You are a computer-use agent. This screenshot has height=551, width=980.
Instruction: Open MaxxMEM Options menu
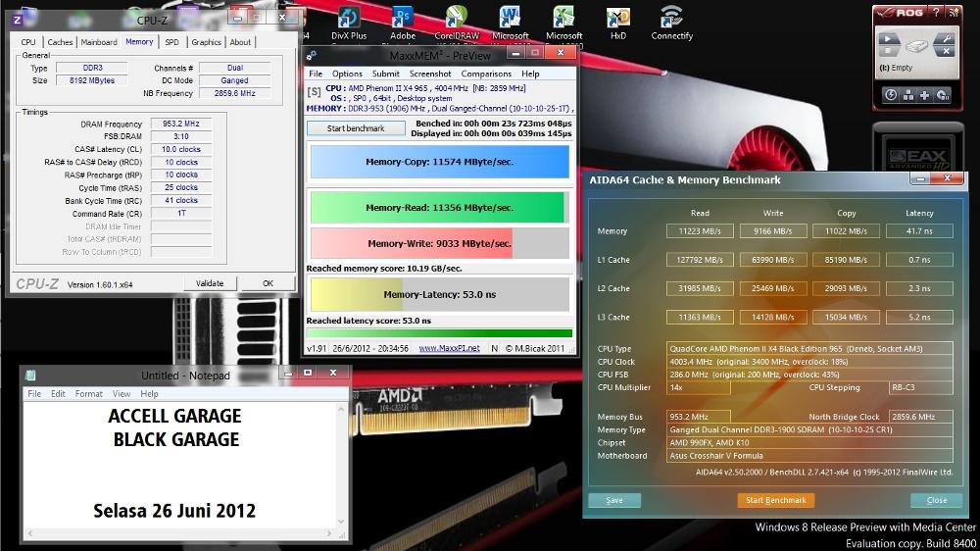coord(347,74)
